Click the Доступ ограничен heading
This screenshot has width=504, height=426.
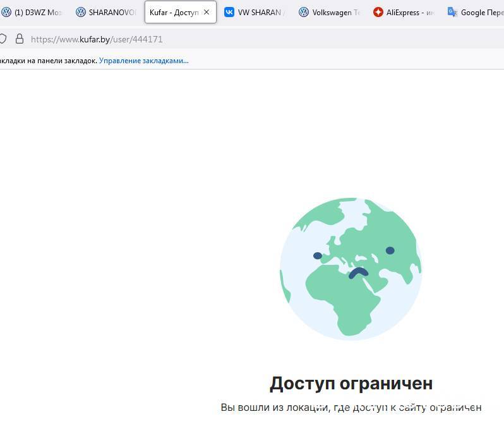point(351,383)
